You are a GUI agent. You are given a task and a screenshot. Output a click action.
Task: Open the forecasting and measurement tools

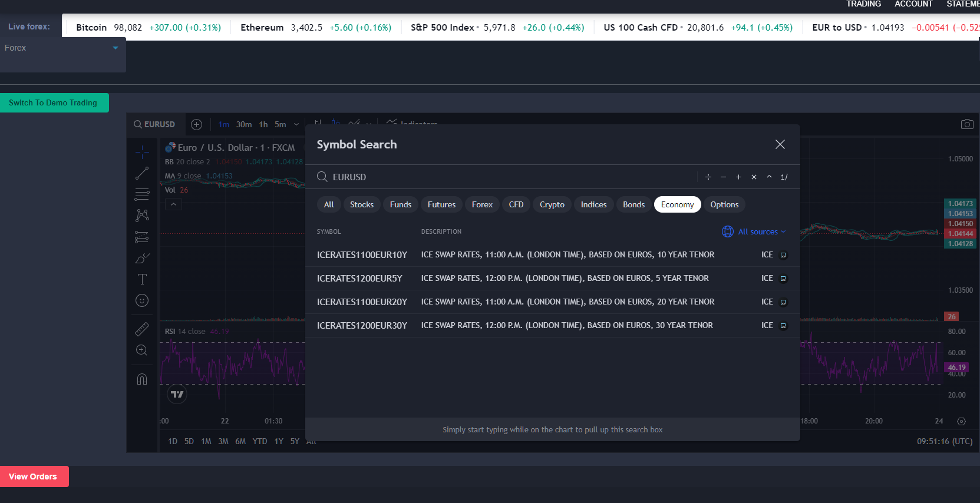[x=142, y=237]
